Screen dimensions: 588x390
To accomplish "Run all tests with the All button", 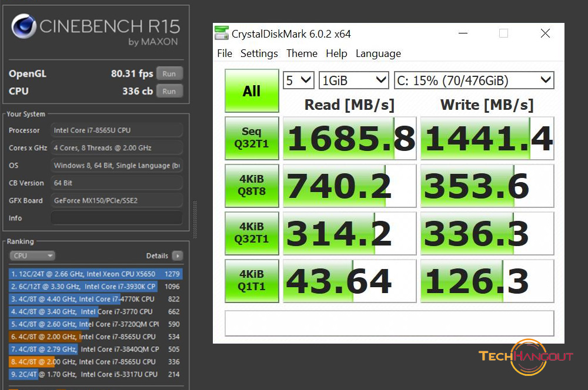I will pos(252,90).
